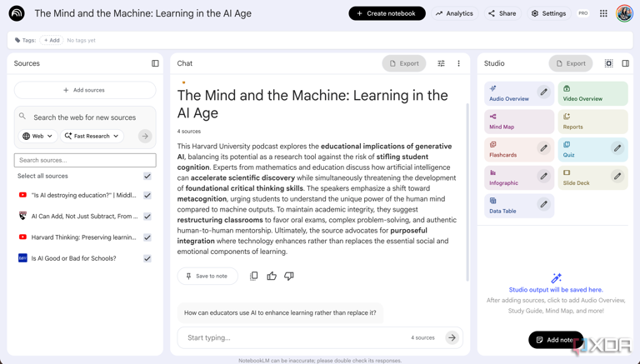The image size is (640, 364).
Task: Collapse the Sources panel icon
Action: point(155,63)
